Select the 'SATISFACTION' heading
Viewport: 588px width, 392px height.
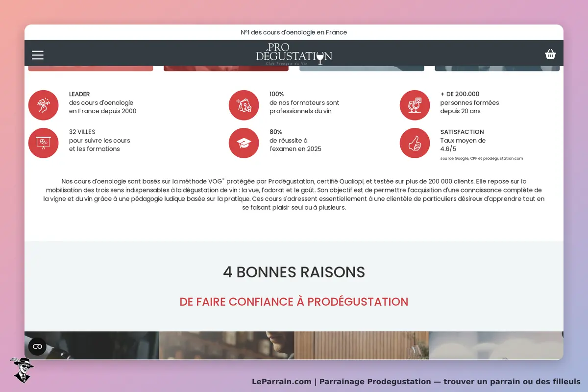tap(462, 132)
